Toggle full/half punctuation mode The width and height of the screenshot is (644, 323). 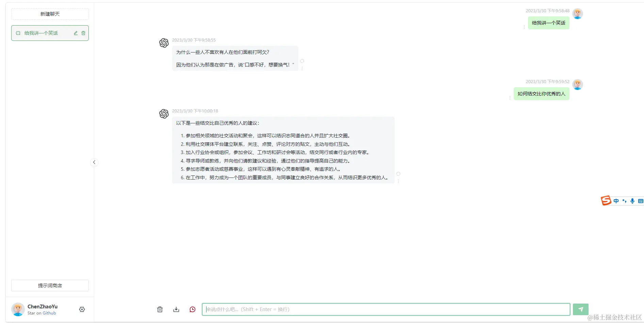[624, 201]
